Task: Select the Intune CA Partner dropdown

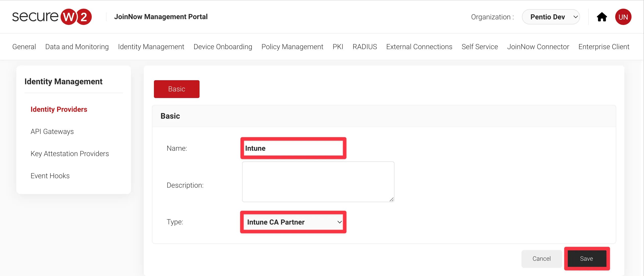Action: coord(294,222)
